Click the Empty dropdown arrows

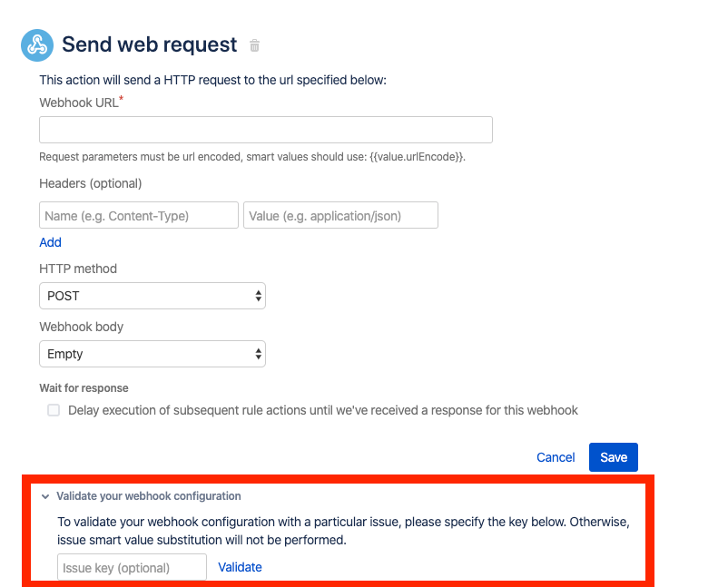[x=258, y=354]
